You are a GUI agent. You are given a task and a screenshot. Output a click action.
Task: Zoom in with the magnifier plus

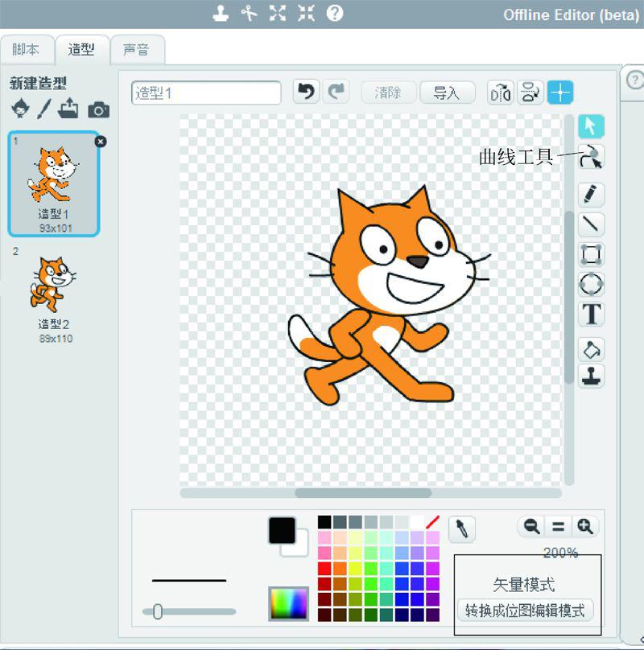pyautogui.click(x=585, y=527)
